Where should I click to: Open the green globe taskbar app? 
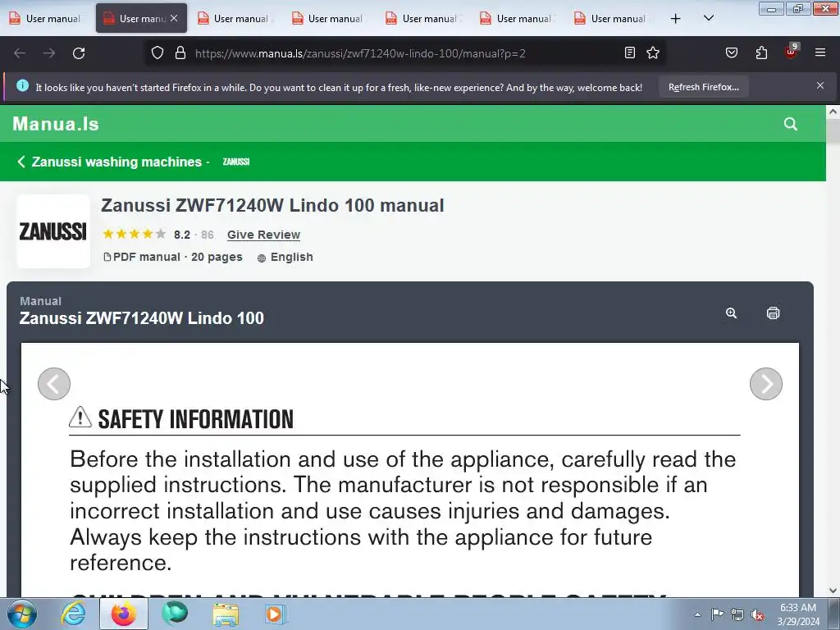pos(175,614)
